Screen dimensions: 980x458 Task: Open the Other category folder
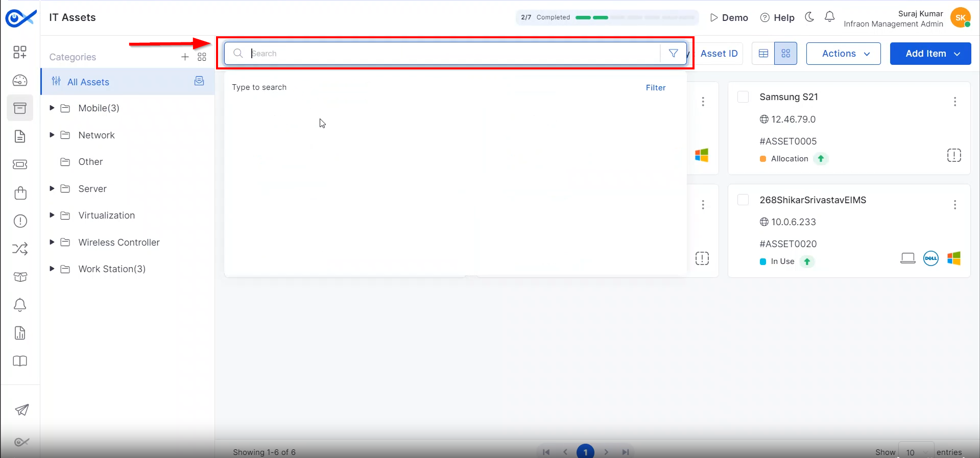(90, 162)
